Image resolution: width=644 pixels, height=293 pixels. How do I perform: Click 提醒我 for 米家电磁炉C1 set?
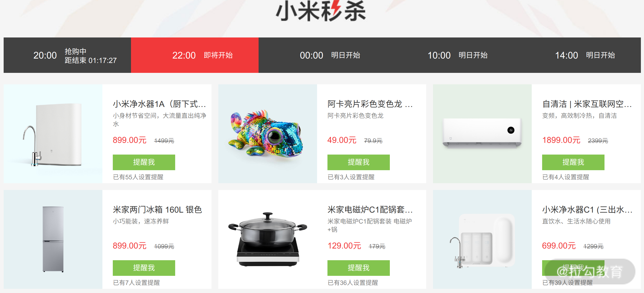point(358,268)
